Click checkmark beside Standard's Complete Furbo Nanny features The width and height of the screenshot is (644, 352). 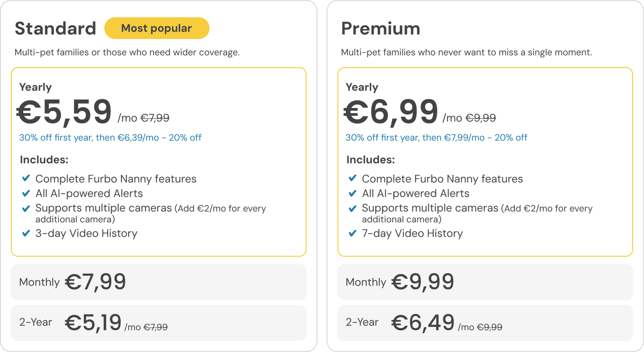click(26, 178)
